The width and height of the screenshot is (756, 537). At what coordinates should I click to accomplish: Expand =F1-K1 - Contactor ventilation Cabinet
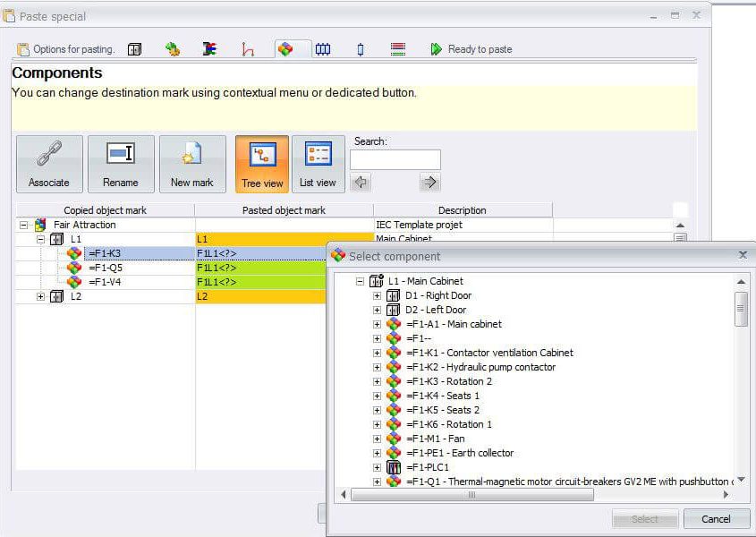click(377, 354)
